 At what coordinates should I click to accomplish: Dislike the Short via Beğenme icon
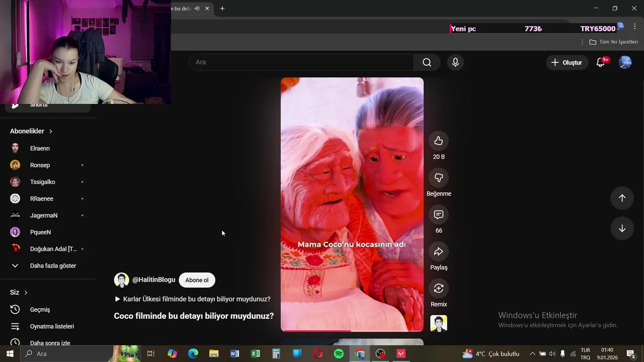pos(439,177)
